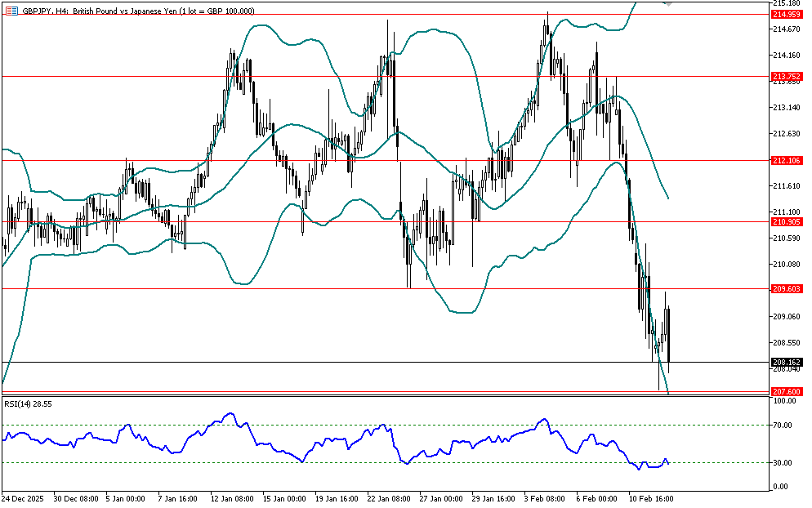Click the 22 Jan 08:00 time label

point(389,497)
